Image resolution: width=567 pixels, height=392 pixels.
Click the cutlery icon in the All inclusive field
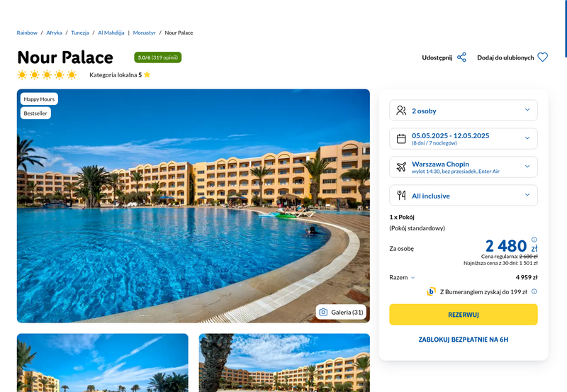tap(401, 196)
